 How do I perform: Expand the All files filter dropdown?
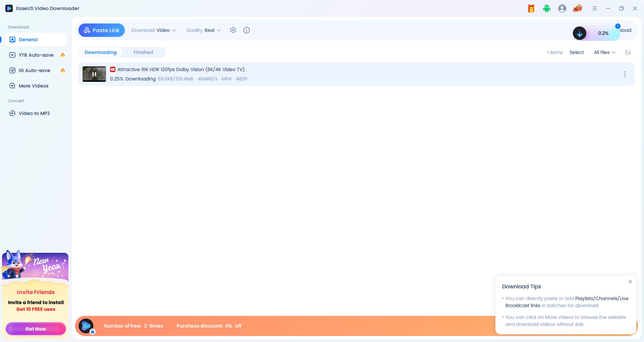pyautogui.click(x=604, y=52)
